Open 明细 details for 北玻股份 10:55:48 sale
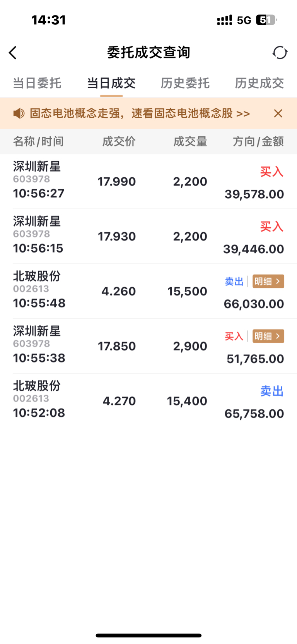Screen dimensions: 297x644 (x=268, y=282)
